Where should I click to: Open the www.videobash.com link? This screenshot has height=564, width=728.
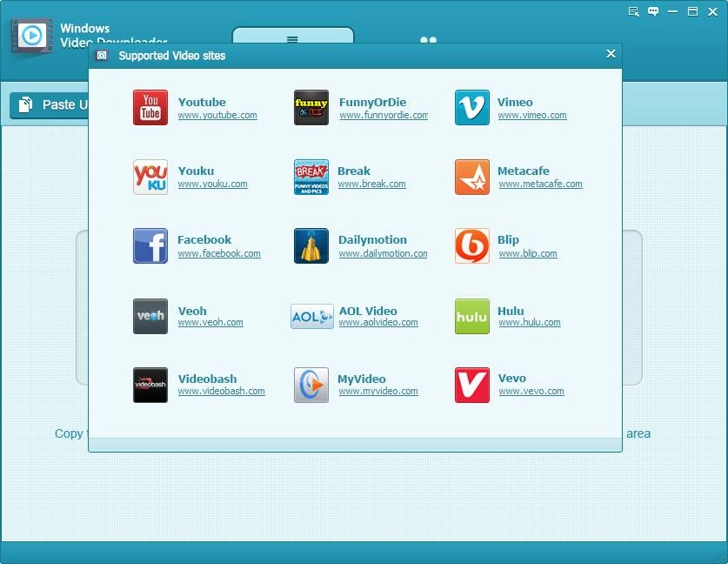coord(222,391)
